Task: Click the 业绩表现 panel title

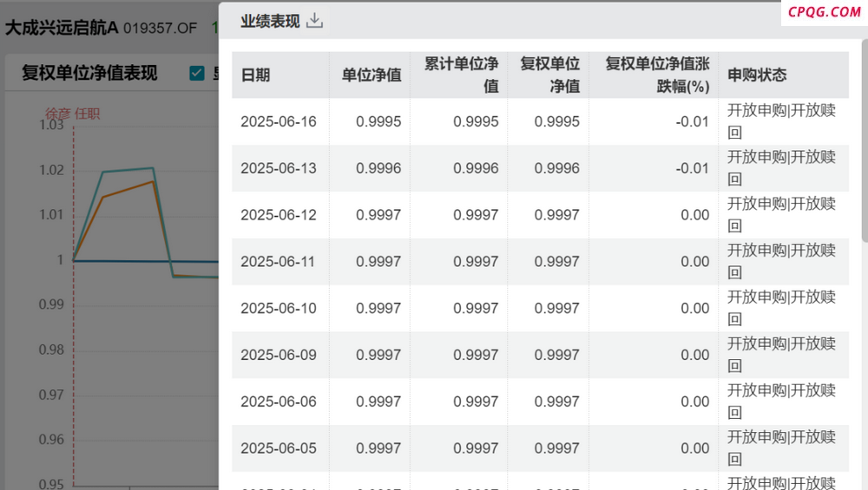Action: coord(270,21)
